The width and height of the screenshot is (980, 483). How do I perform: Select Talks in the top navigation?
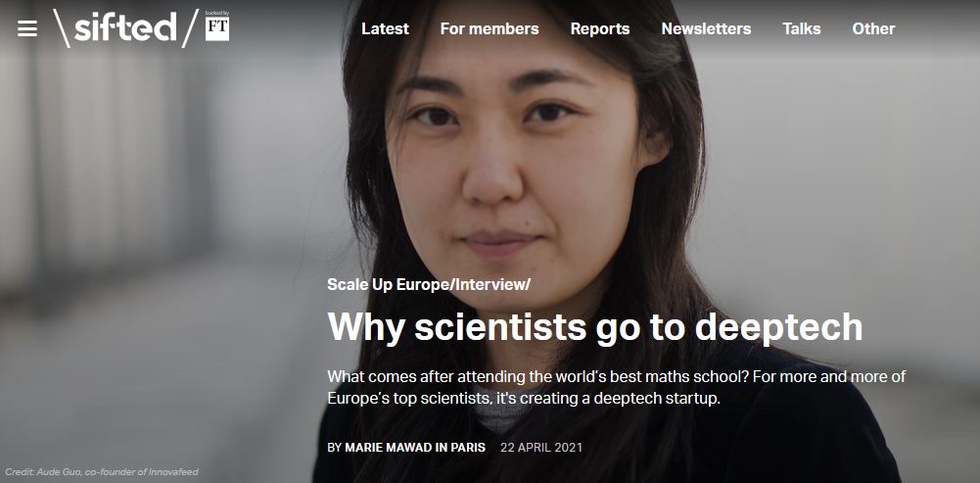pyautogui.click(x=801, y=28)
